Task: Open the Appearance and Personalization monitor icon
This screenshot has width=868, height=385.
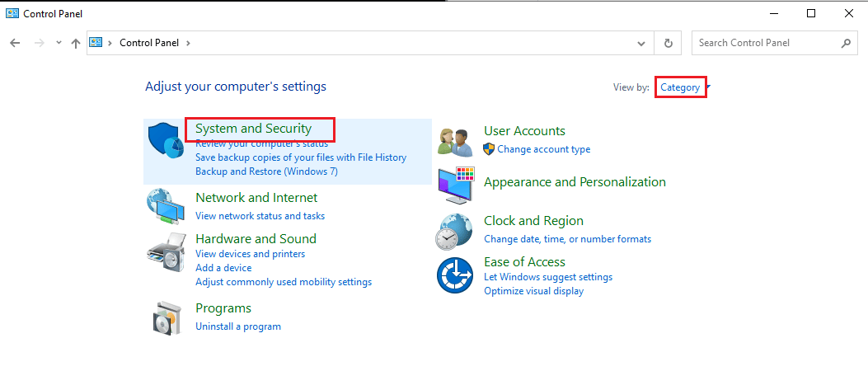Action: point(456,185)
